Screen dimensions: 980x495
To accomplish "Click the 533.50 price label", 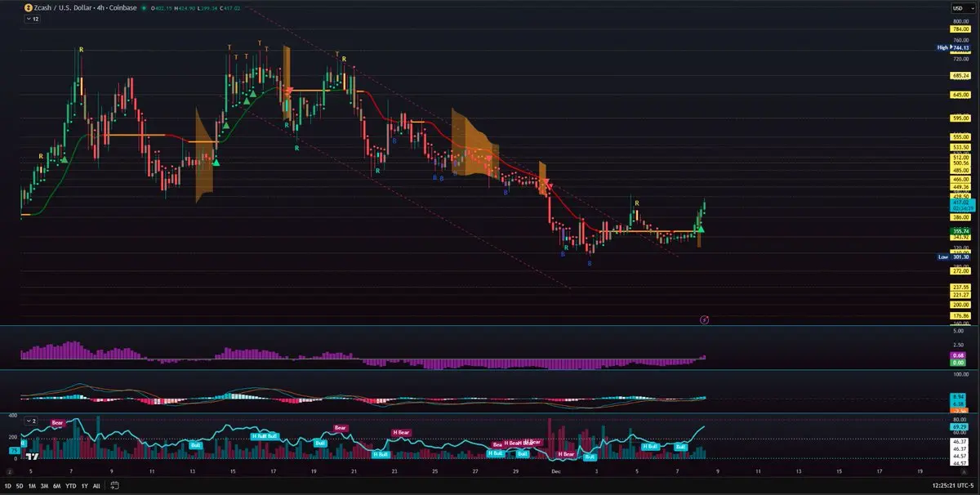I will coord(960,147).
